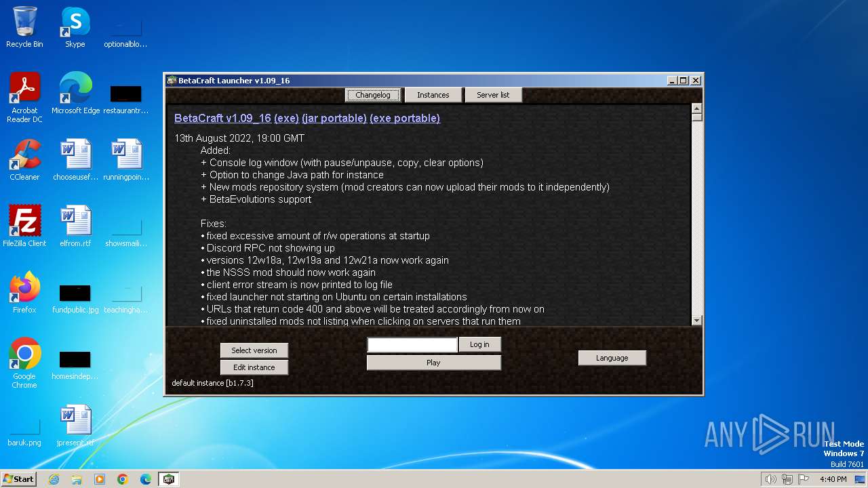Launch CCleaner from the desktop
Screen dimensions: 868x488
pos(24,160)
